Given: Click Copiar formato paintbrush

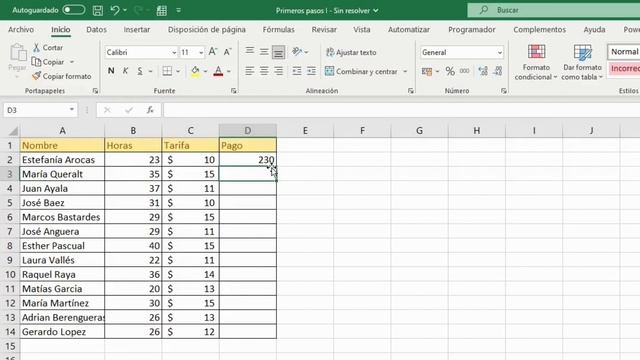Looking at the screenshot, I should [x=62, y=76].
